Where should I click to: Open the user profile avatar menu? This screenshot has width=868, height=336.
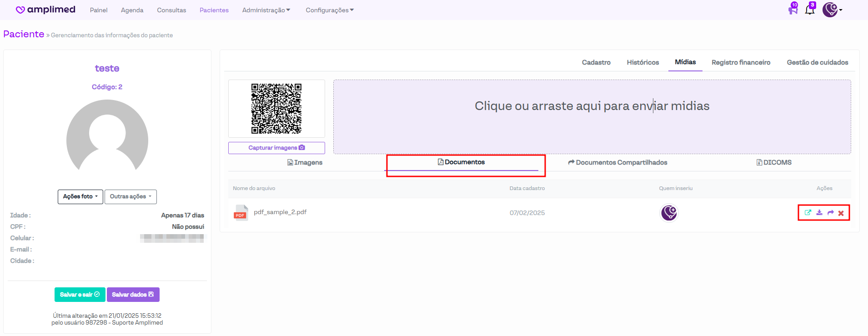(x=831, y=10)
